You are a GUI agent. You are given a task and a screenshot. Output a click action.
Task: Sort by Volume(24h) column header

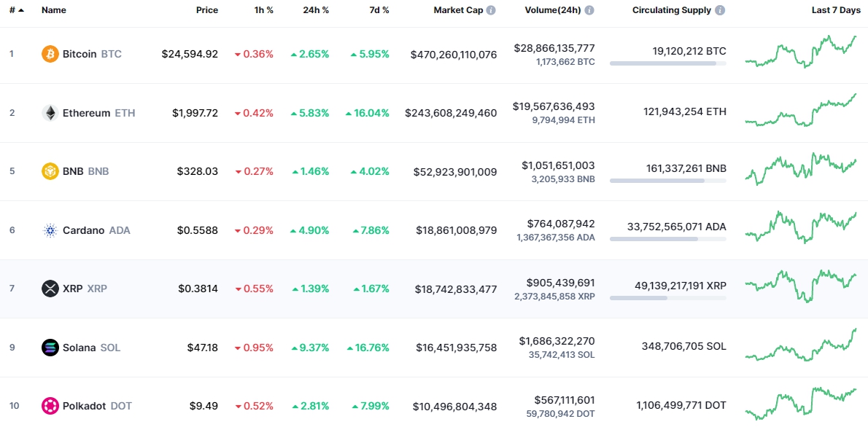(553, 10)
